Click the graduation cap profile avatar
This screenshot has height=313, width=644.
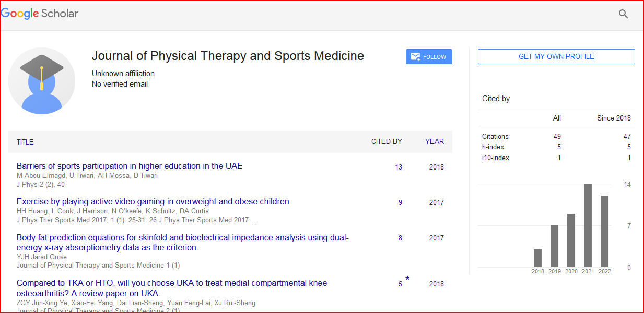pos(42,81)
